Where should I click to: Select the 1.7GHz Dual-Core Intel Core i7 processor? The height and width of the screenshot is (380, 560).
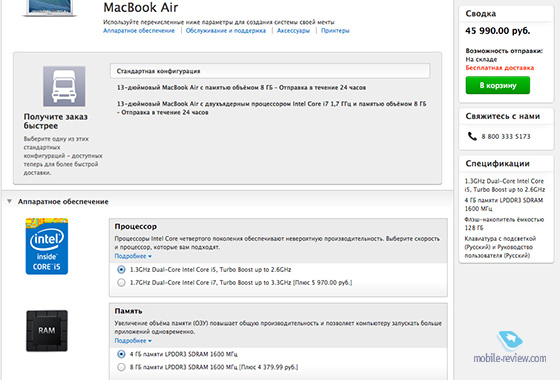click(x=121, y=282)
